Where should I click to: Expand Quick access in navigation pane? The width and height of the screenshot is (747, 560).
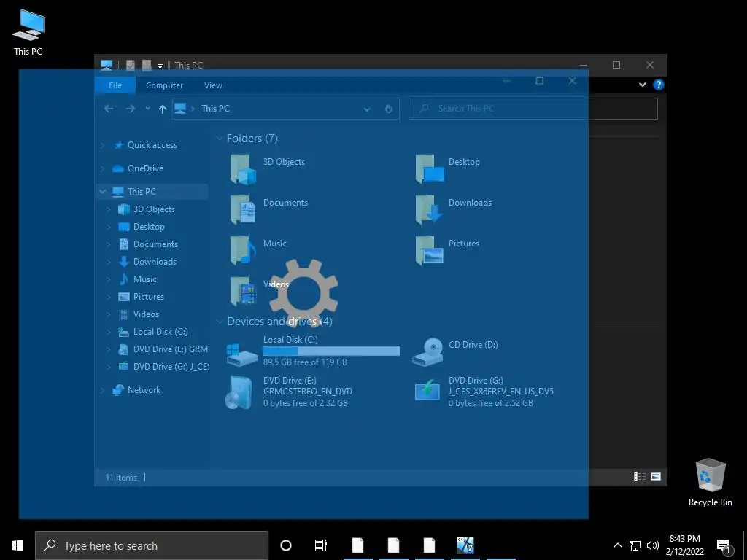pos(102,145)
